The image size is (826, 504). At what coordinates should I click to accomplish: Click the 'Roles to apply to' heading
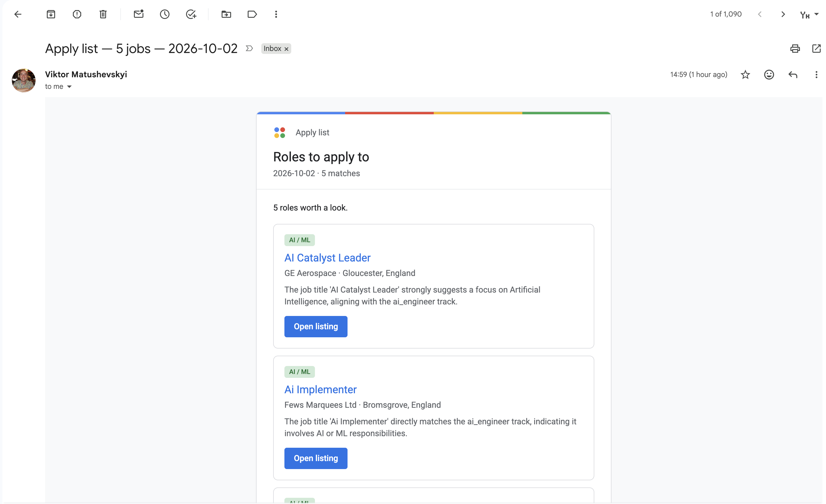[321, 157]
